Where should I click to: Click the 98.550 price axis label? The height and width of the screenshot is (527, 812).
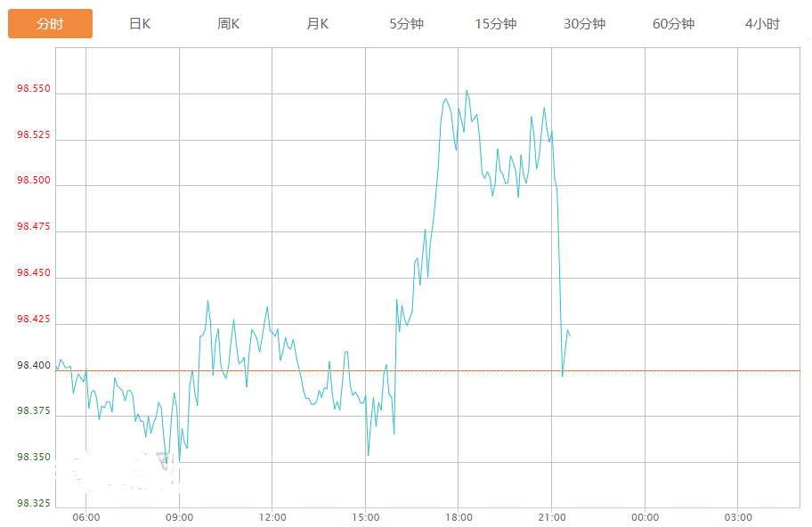point(34,90)
